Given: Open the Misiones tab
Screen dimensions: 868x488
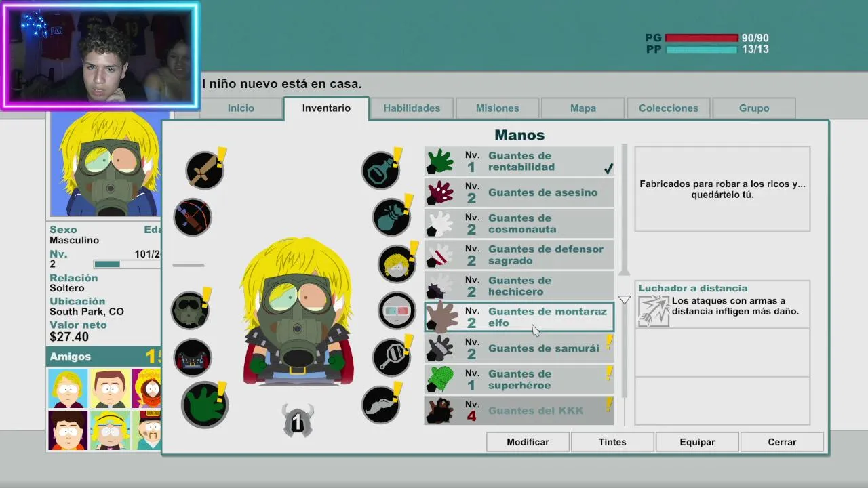Looking at the screenshot, I should coord(497,108).
